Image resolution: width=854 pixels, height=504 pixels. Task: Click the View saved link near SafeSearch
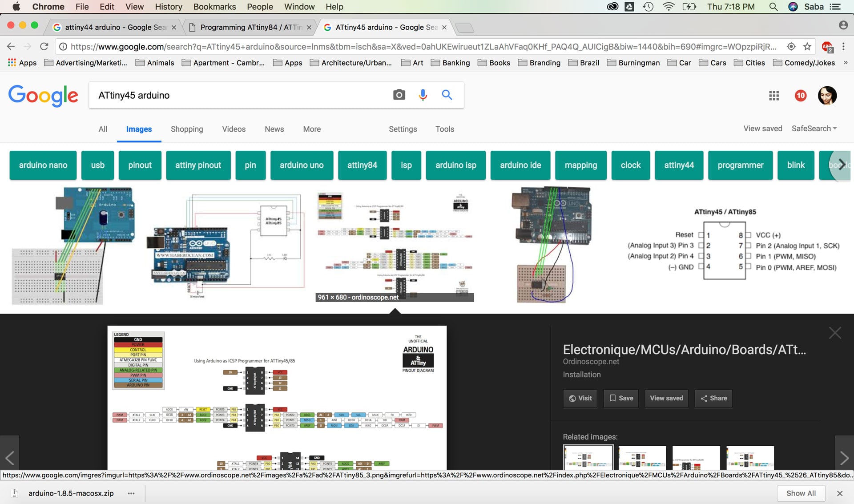point(762,129)
